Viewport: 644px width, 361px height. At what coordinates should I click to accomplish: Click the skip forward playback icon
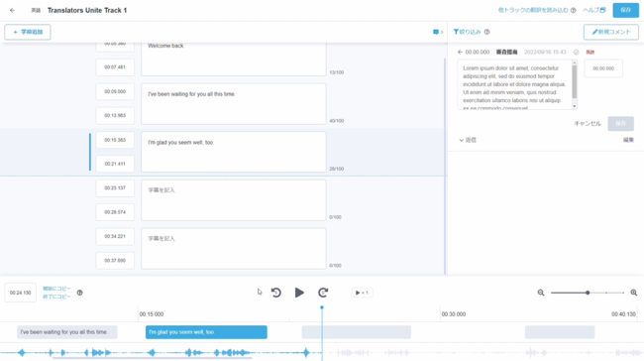coord(323,293)
